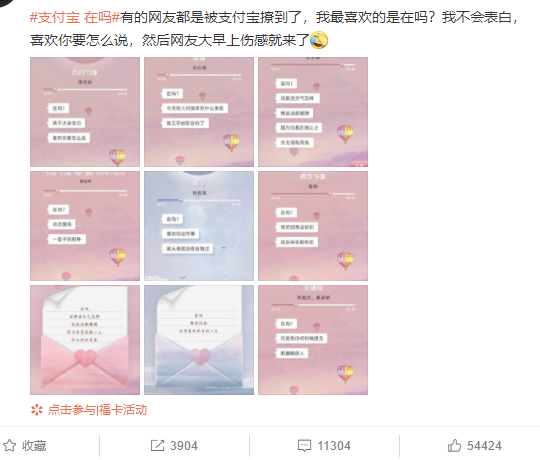Open comments via the speech bubble icon
The height and width of the screenshot is (460, 540).
[x=304, y=446]
